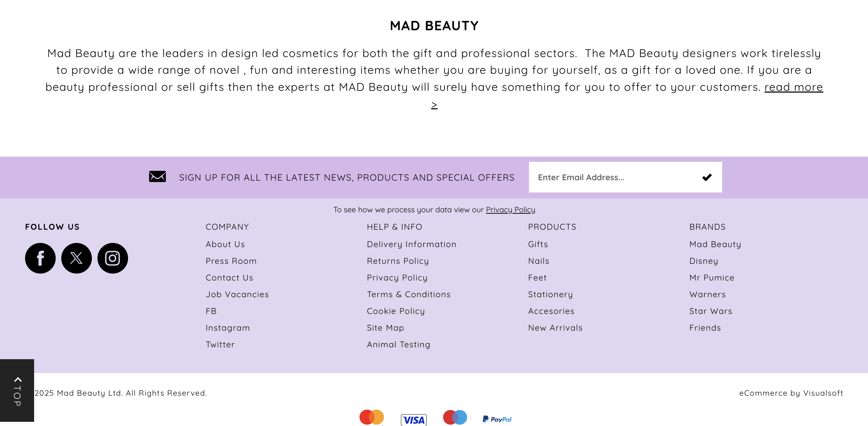Read the Returns Policy
Screen dimensions: 868x426
coord(398,261)
